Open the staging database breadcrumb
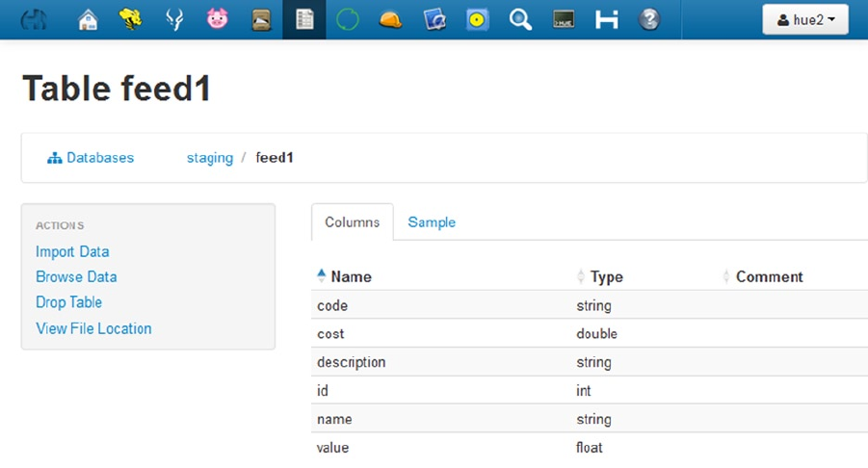 [210, 158]
